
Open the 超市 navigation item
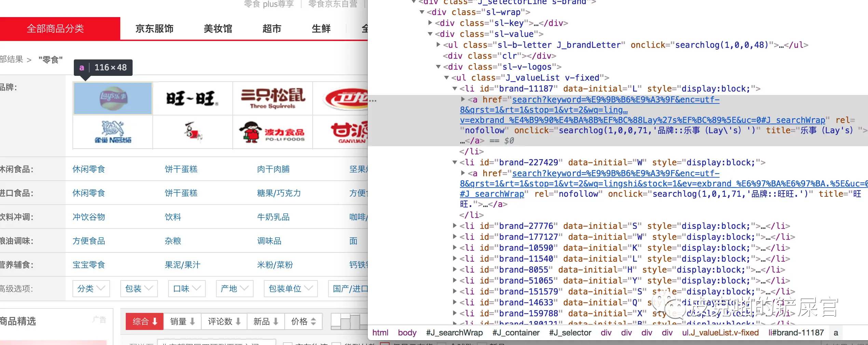(272, 28)
